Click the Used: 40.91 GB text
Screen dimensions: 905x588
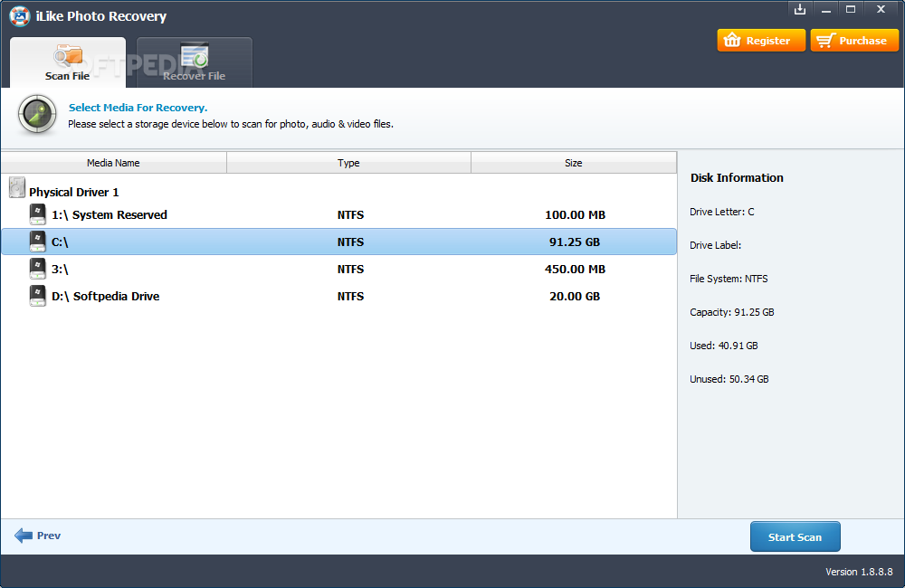[724, 346]
